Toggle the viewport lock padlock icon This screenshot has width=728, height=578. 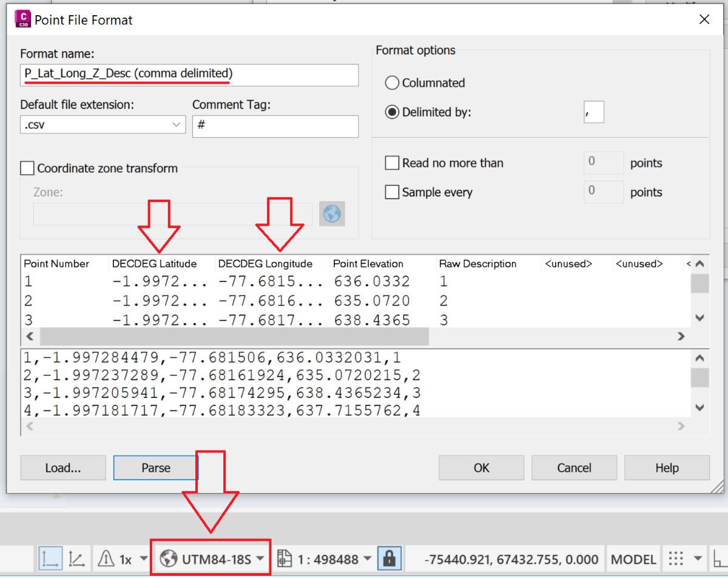(388, 559)
